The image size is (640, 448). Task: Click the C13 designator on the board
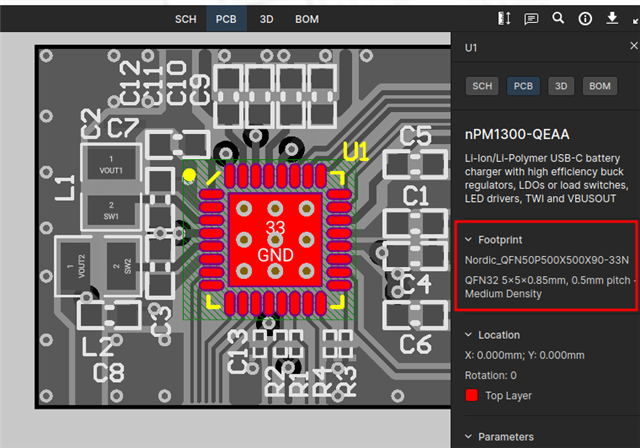pos(238,352)
